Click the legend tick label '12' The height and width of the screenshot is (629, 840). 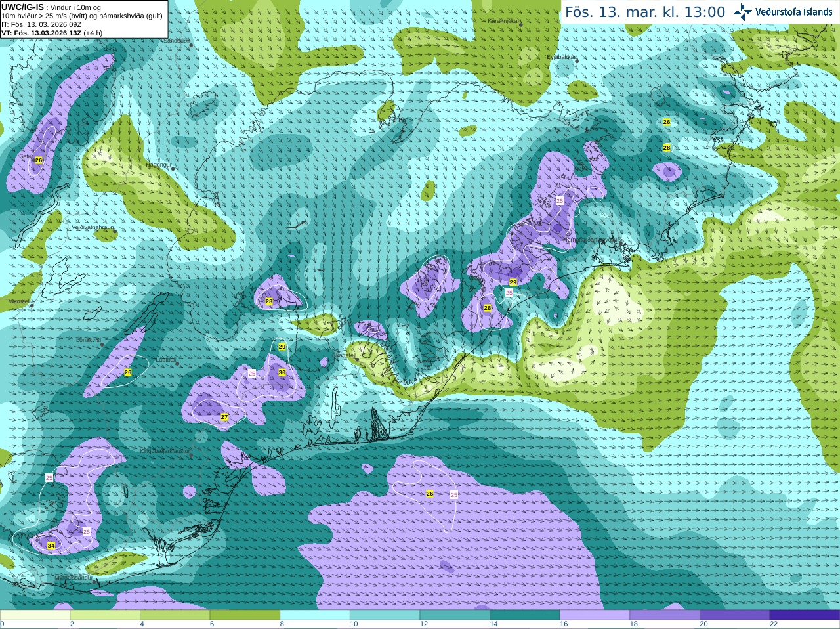[x=424, y=624]
